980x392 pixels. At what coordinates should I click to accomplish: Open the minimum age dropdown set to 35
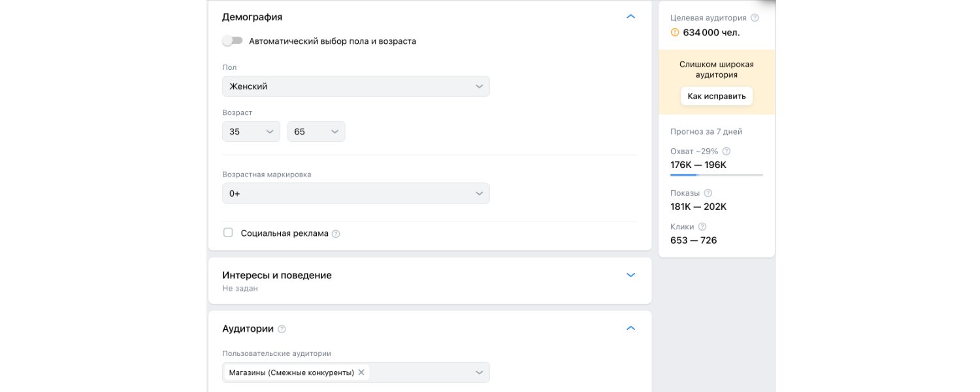coord(251,131)
